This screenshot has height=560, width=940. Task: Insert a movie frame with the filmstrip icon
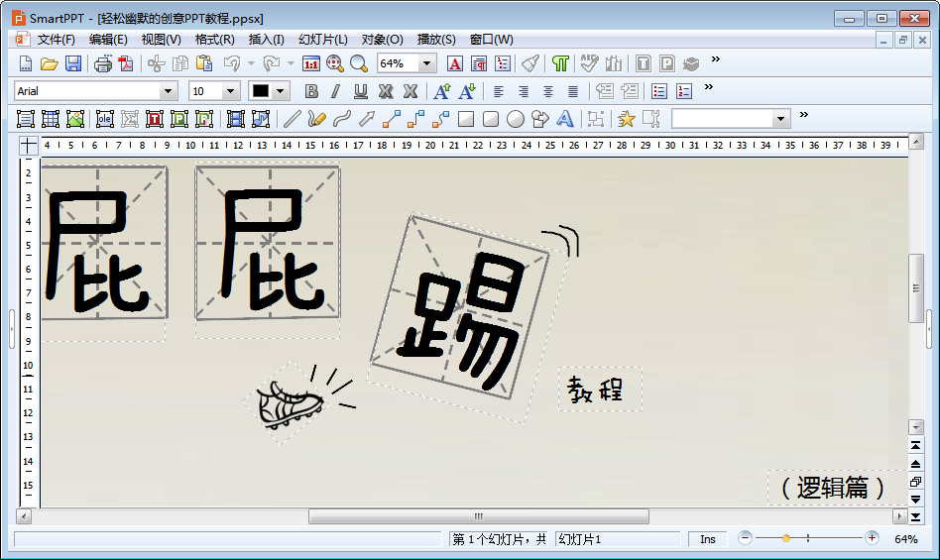[x=236, y=119]
